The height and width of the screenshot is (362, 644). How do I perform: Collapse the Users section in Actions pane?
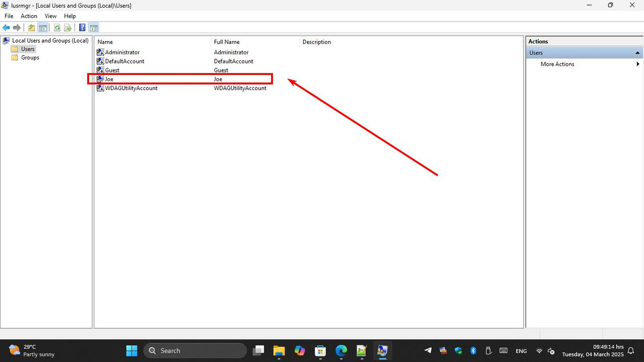(637, 53)
